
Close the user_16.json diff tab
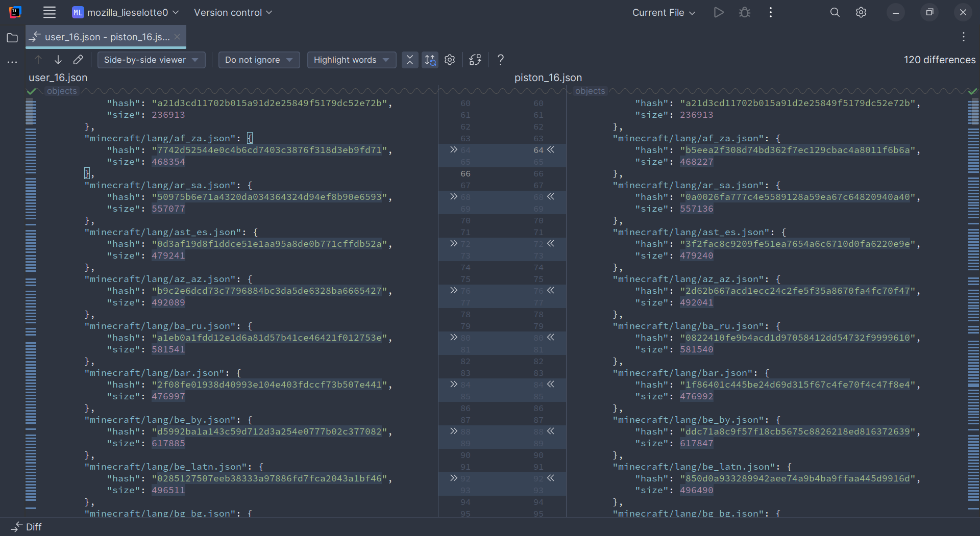(177, 37)
